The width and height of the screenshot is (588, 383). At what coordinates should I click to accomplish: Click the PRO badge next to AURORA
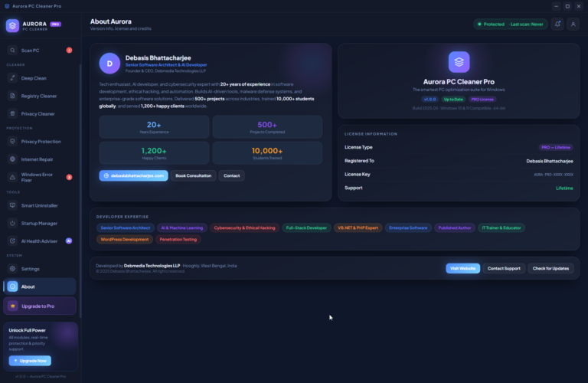[55, 25]
